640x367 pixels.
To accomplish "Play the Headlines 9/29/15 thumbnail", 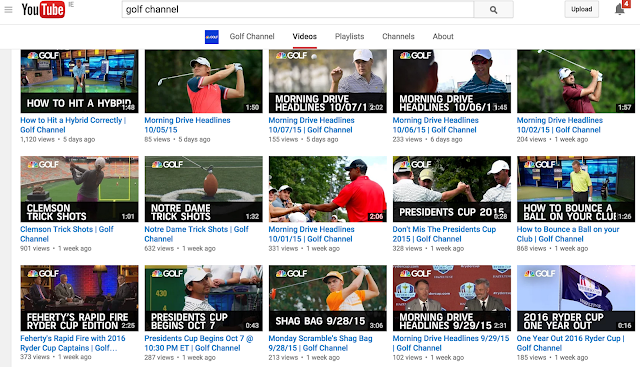I will pyautogui.click(x=452, y=298).
